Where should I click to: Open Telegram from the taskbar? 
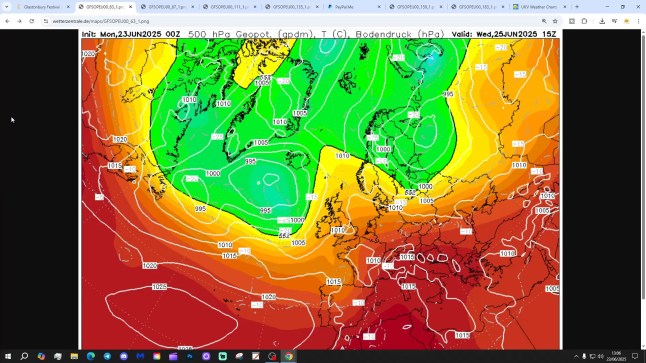(x=107, y=356)
